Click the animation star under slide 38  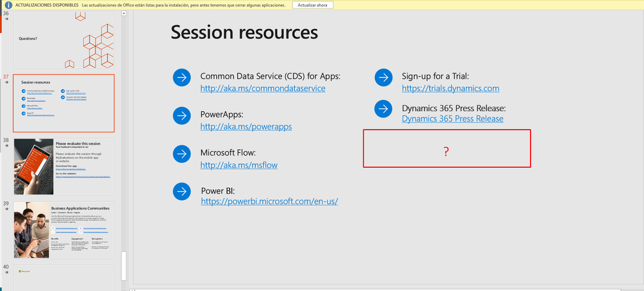(6, 146)
